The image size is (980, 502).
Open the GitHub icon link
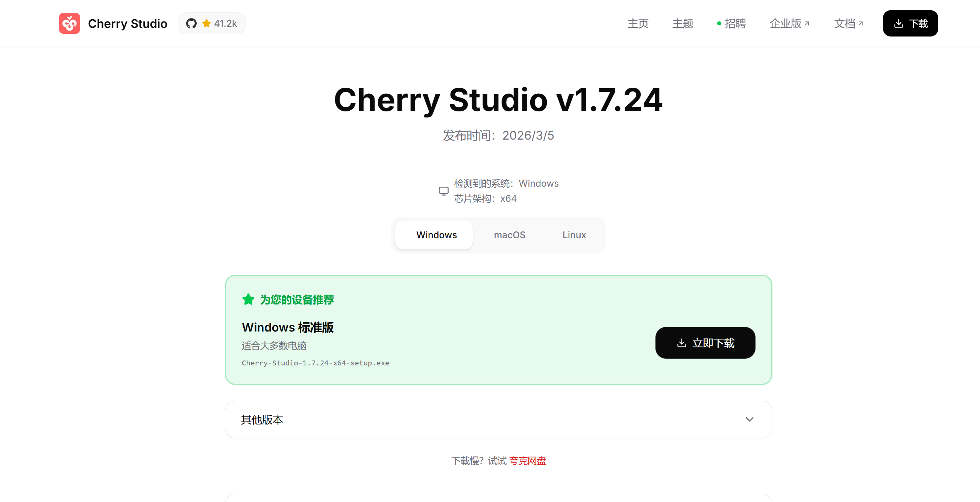pyautogui.click(x=191, y=24)
